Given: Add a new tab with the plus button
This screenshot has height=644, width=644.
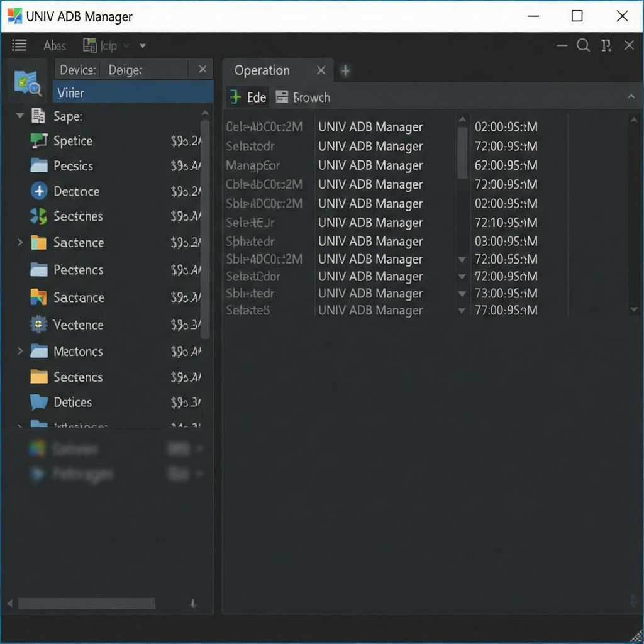Looking at the screenshot, I should (345, 70).
